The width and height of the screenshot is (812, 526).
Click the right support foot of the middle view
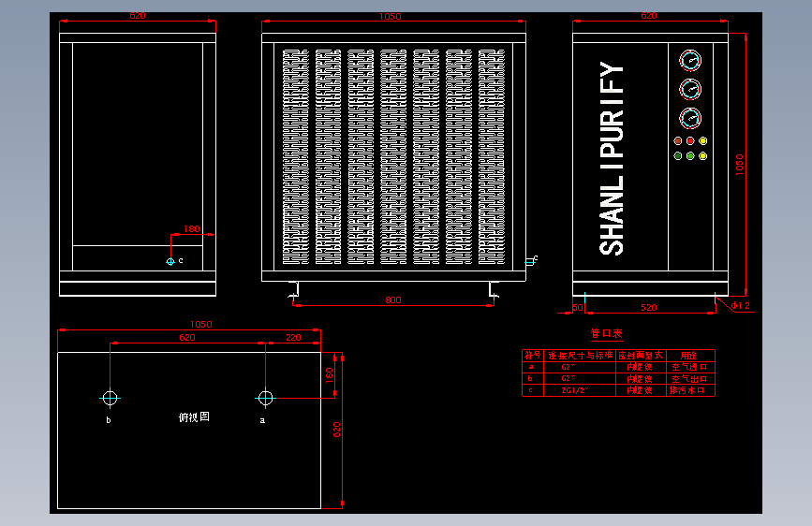tap(493, 290)
